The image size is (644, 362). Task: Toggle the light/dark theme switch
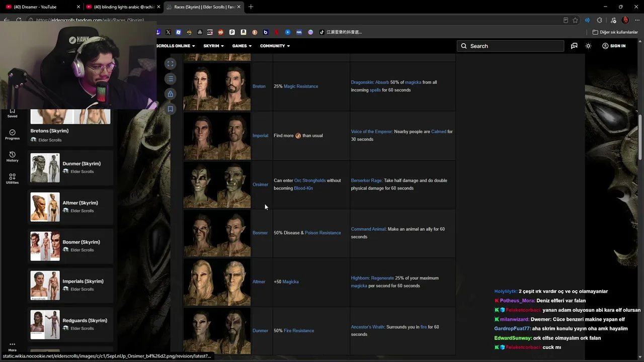click(588, 46)
